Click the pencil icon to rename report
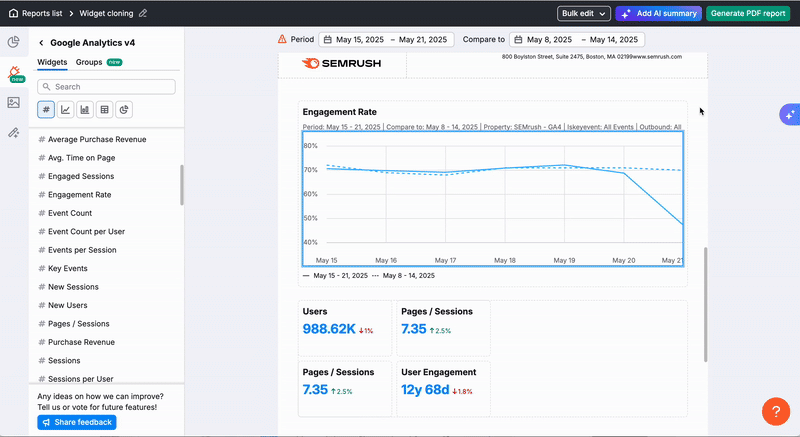 coord(143,13)
